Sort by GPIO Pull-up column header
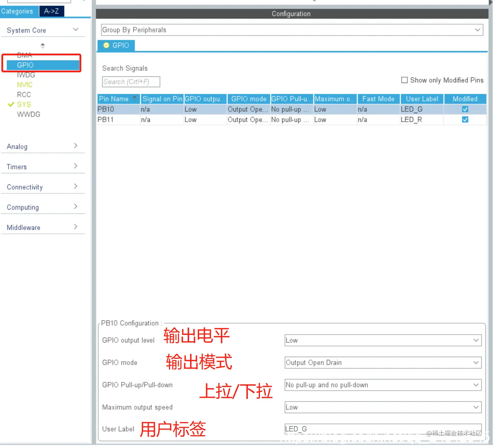Image resolution: width=493 pixels, height=448 pixels. pos(292,99)
